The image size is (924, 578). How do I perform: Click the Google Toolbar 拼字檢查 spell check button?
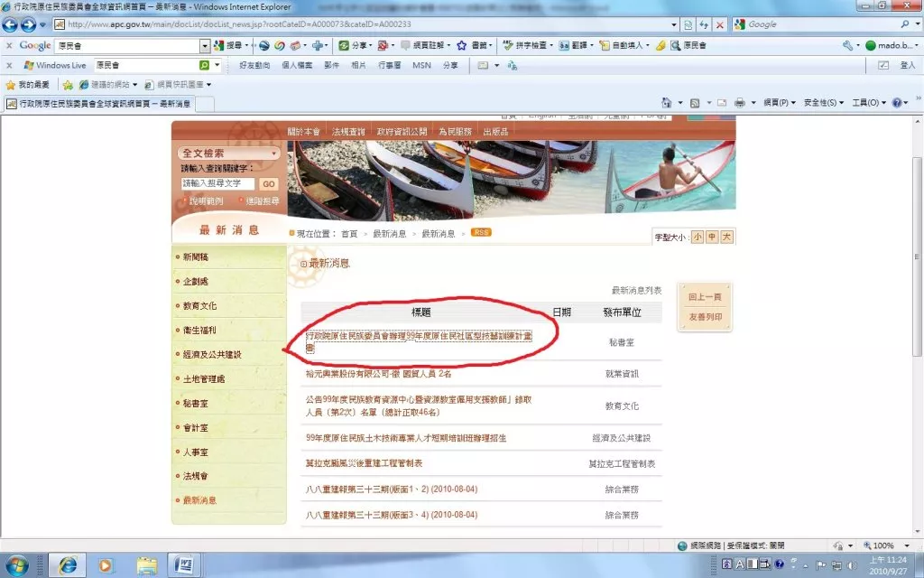tap(527, 45)
